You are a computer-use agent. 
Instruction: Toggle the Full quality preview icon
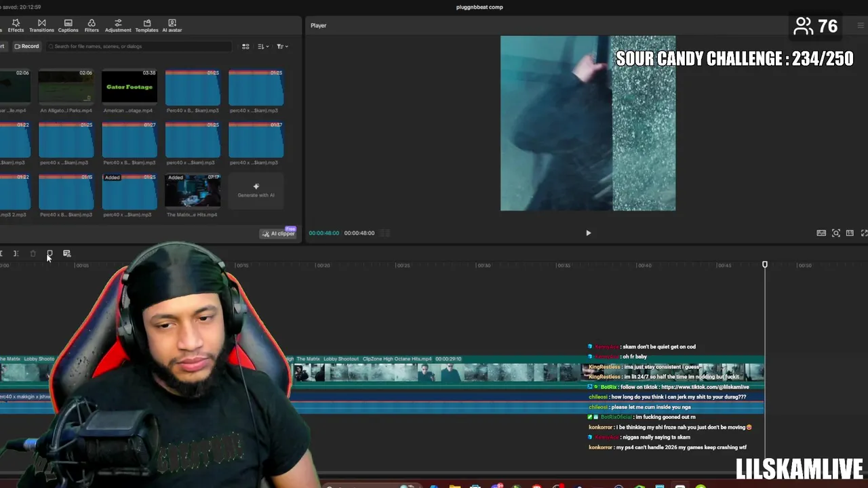pos(821,233)
